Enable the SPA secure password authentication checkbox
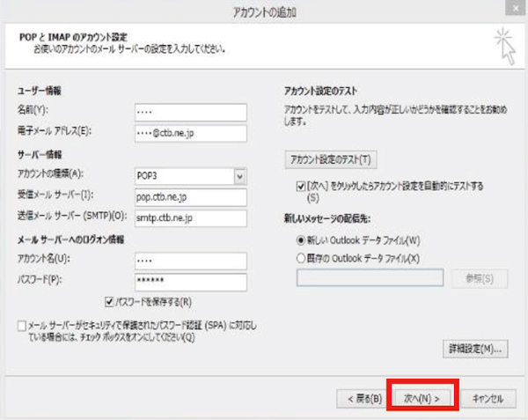528x420 pixels. point(21,326)
